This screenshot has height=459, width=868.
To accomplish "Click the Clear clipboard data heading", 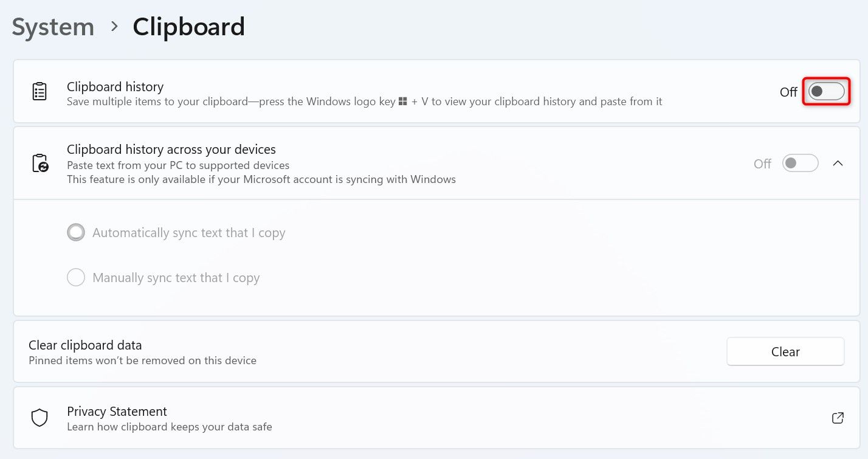I will pyautogui.click(x=85, y=345).
